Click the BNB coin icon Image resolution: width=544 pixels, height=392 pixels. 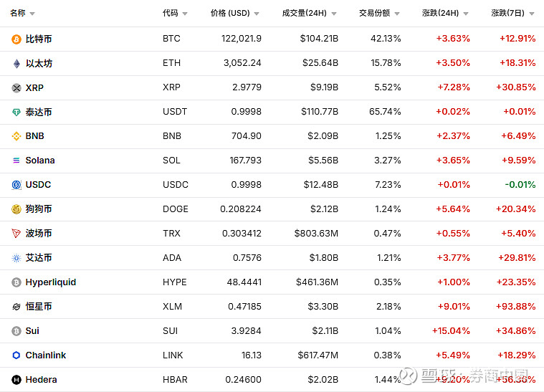(x=16, y=136)
